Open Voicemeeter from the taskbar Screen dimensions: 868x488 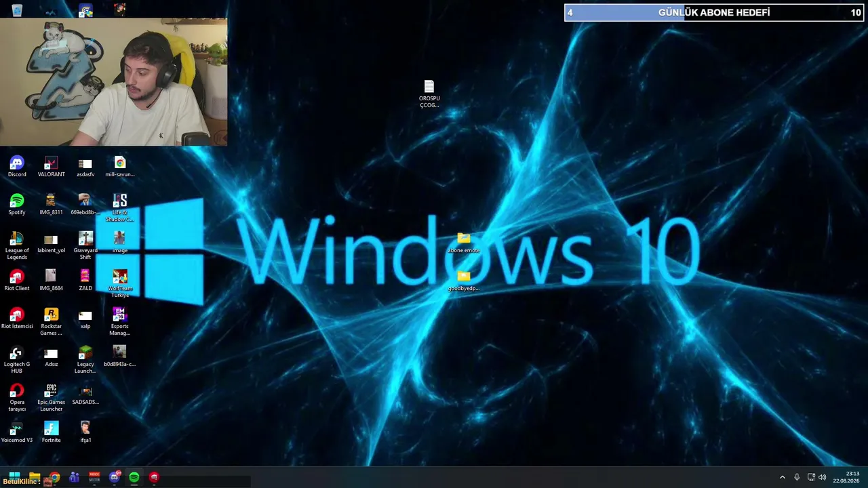(x=94, y=477)
